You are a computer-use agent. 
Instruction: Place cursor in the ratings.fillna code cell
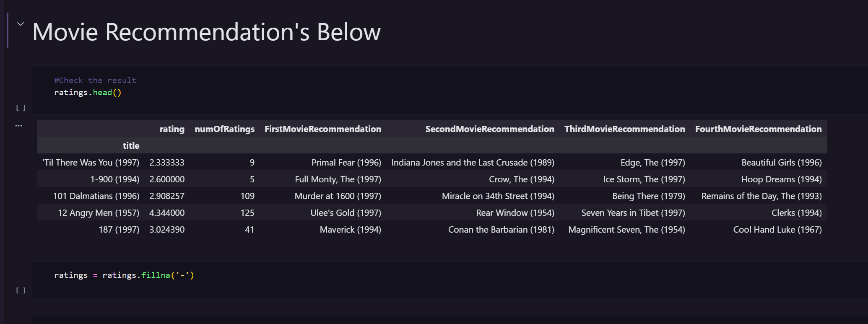click(x=124, y=275)
